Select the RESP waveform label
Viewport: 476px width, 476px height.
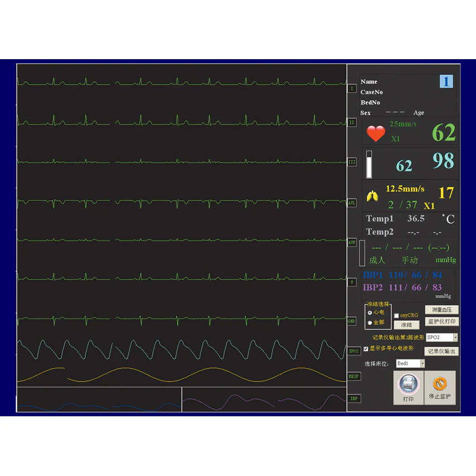pos(354,377)
